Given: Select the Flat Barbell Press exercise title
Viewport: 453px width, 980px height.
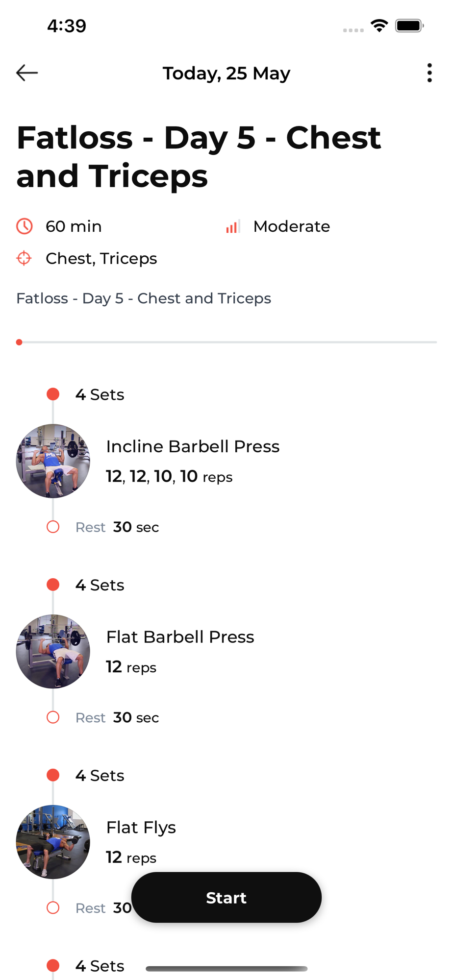Looking at the screenshot, I should (x=180, y=637).
